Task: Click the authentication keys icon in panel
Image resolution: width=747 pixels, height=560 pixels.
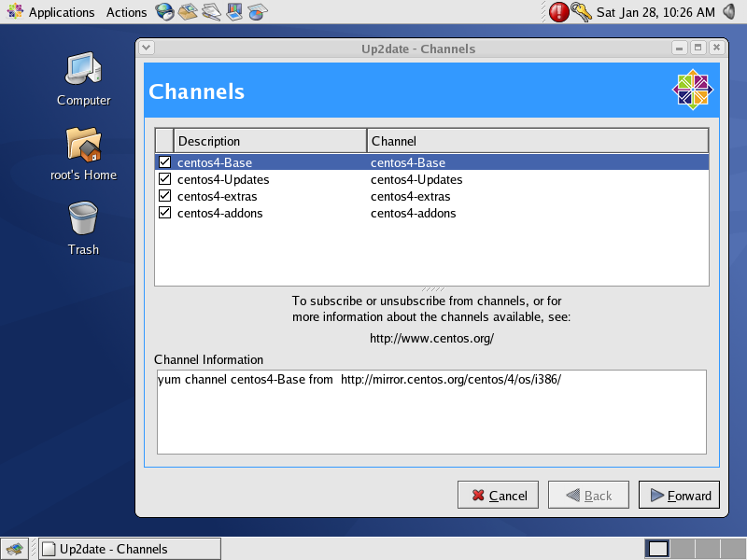Action: tap(582, 12)
